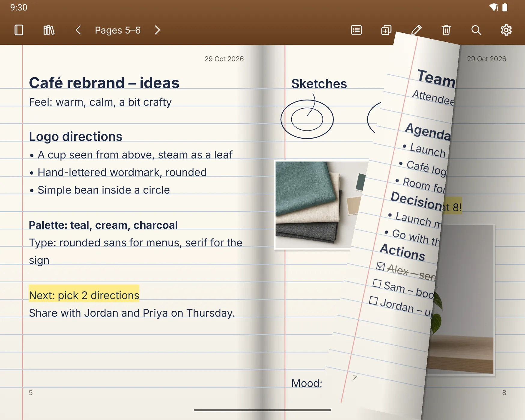Toggle the single-page view icon
Screen dimensions: 525x420
(x=19, y=30)
